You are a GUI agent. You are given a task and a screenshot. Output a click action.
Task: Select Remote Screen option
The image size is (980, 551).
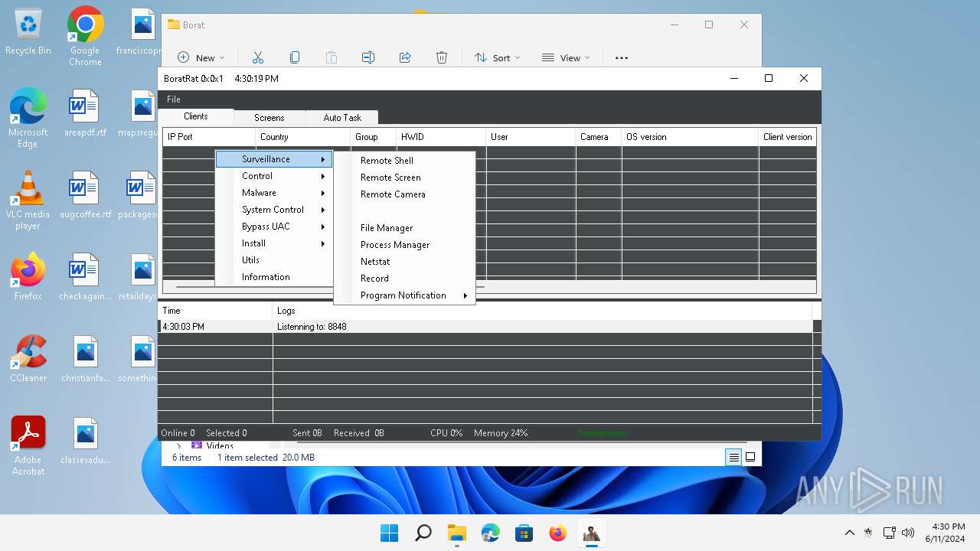point(404,178)
